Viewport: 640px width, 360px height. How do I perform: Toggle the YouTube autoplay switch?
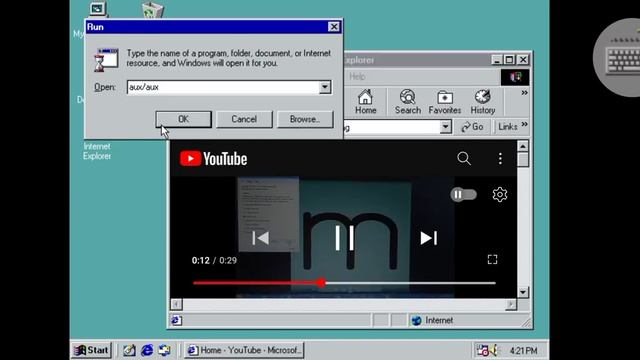click(x=463, y=195)
